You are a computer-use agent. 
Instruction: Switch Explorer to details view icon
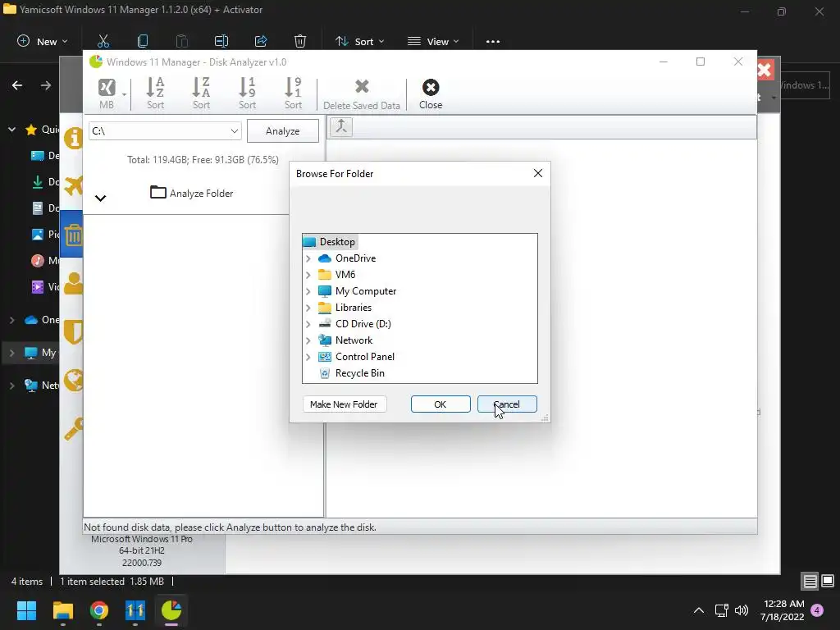pos(810,581)
